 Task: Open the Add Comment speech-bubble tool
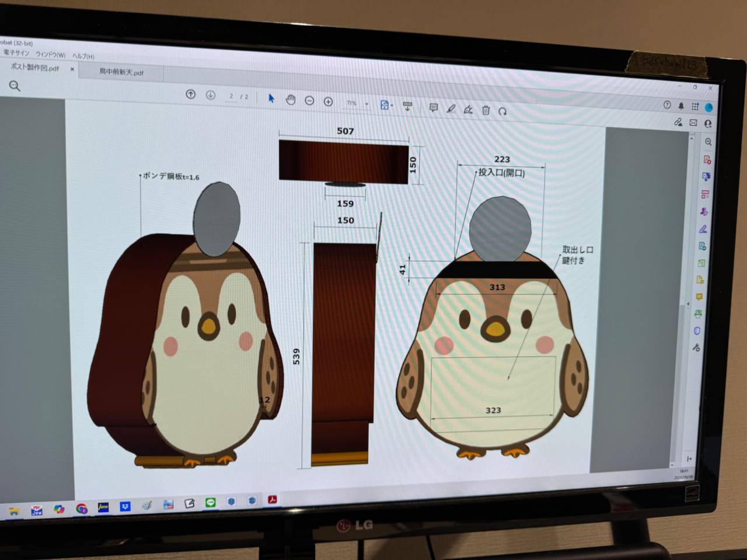tap(433, 108)
